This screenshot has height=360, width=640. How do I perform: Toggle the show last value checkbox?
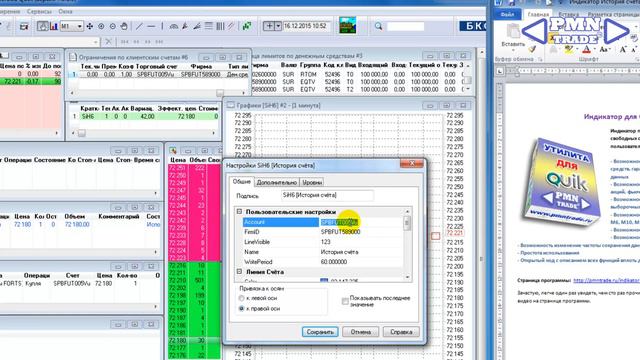pyautogui.click(x=345, y=301)
